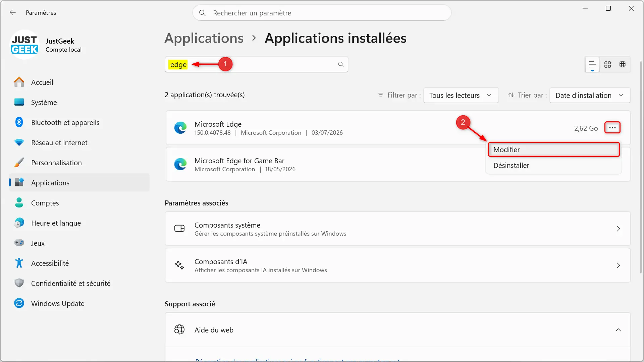Image resolution: width=644 pixels, height=362 pixels.
Task: Open Windows Update settings
Action: point(79,303)
